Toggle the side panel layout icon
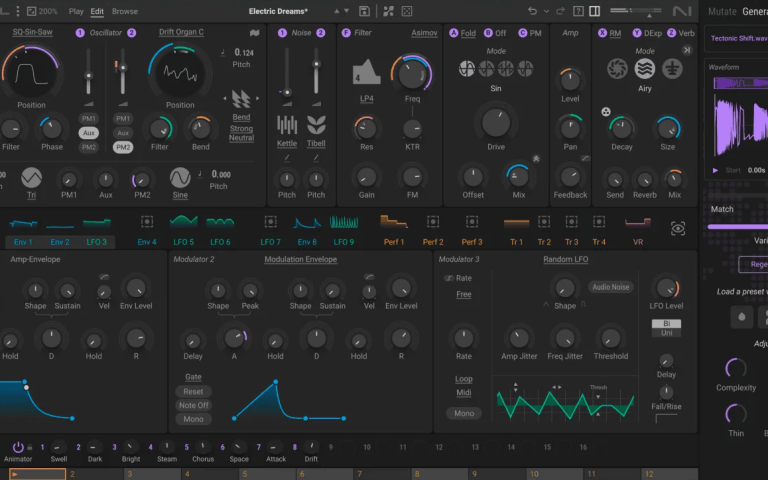 [595, 11]
